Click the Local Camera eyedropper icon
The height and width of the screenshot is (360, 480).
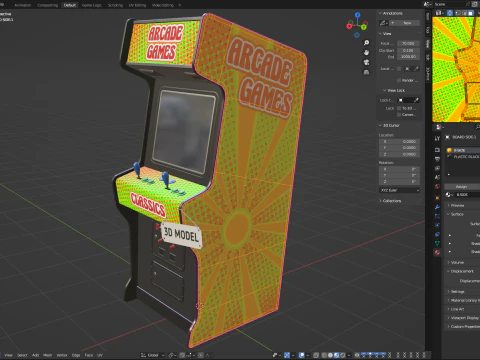[416, 69]
